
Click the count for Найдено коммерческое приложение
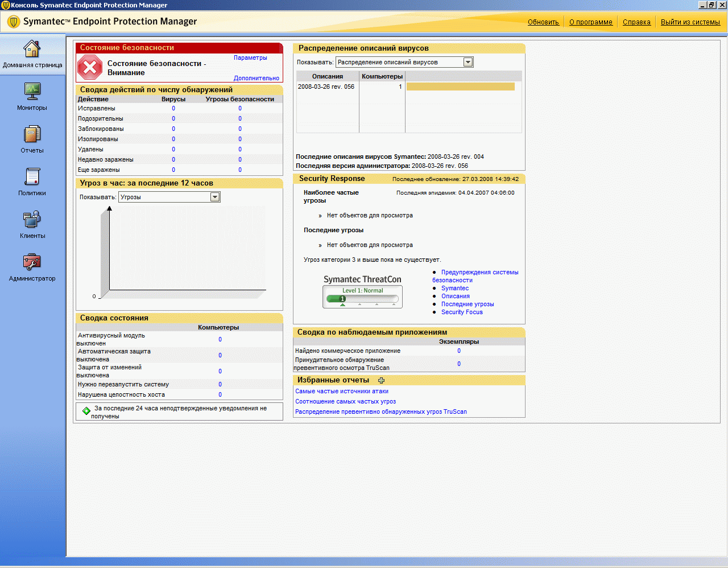coord(459,351)
